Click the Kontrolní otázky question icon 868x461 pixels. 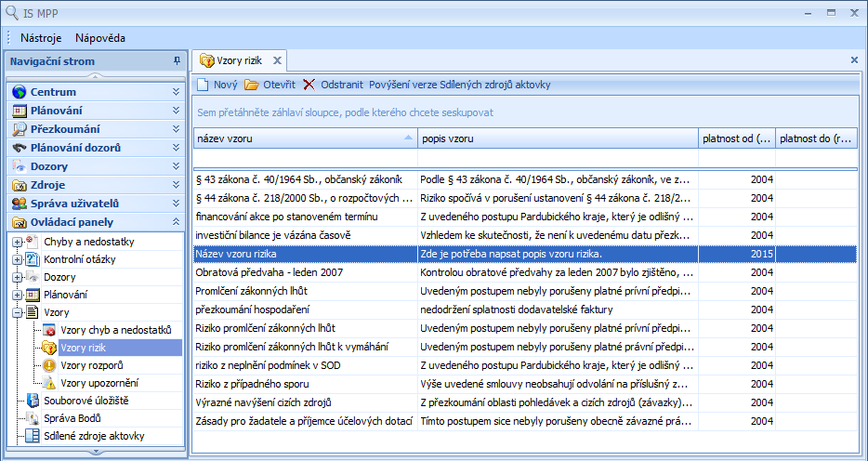click(33, 259)
